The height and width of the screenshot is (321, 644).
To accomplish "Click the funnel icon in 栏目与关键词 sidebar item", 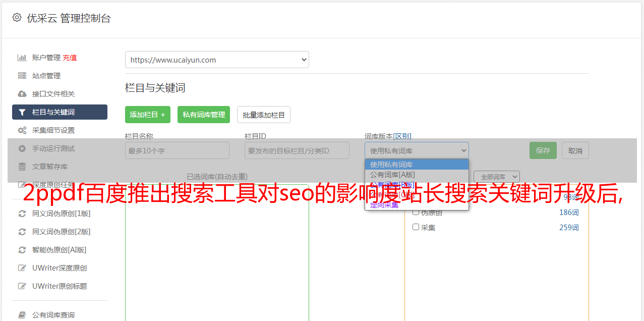I will tap(22, 112).
